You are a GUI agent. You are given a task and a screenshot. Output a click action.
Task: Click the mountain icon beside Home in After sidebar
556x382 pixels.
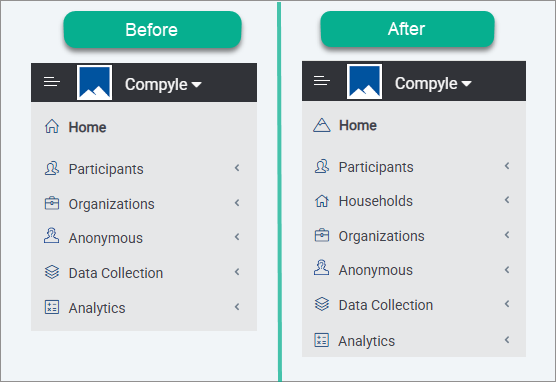click(322, 125)
